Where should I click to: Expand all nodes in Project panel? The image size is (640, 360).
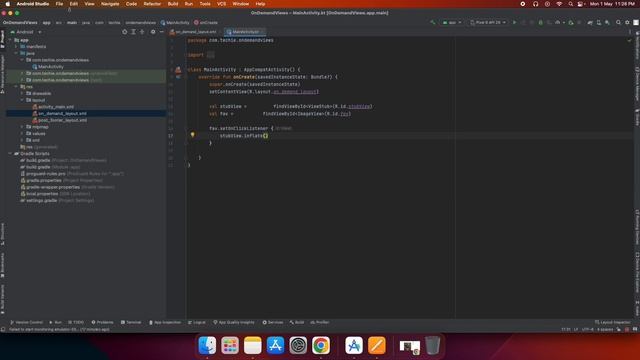click(x=133, y=32)
